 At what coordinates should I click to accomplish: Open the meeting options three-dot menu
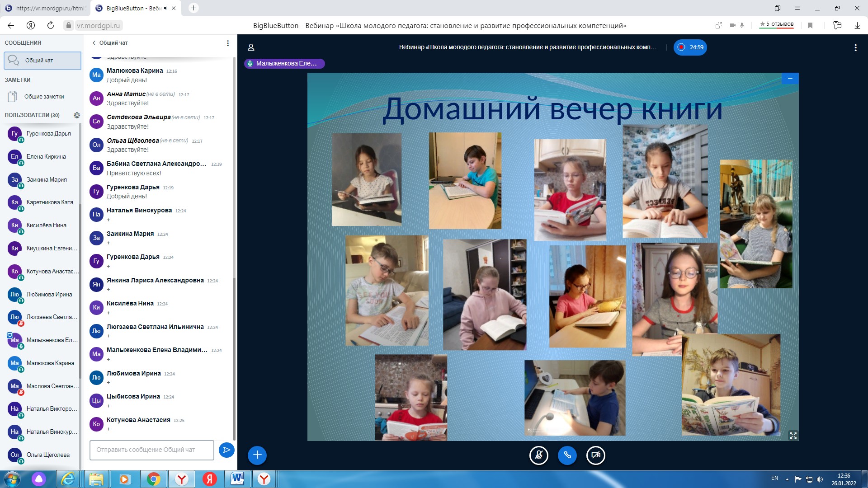[x=855, y=47]
